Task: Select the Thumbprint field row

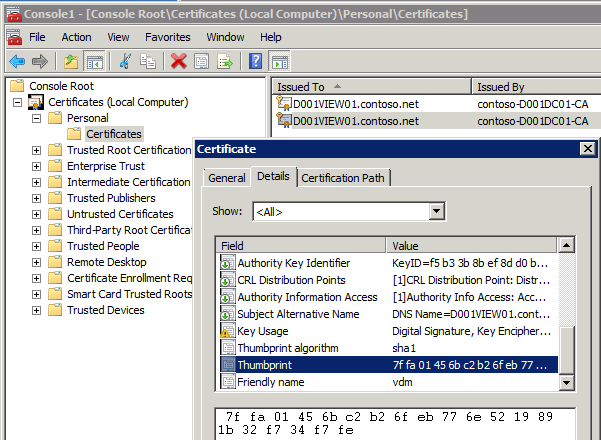Action: (389, 365)
